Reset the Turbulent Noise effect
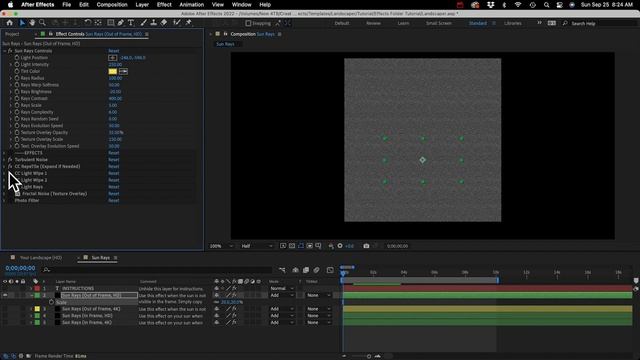This screenshot has width=640, height=360. 113,160
